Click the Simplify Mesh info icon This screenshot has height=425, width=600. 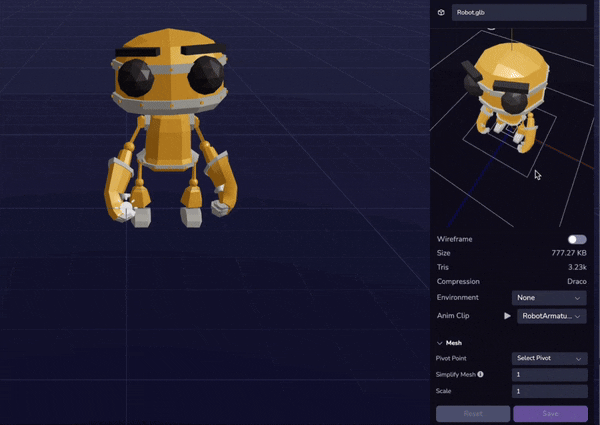480,374
